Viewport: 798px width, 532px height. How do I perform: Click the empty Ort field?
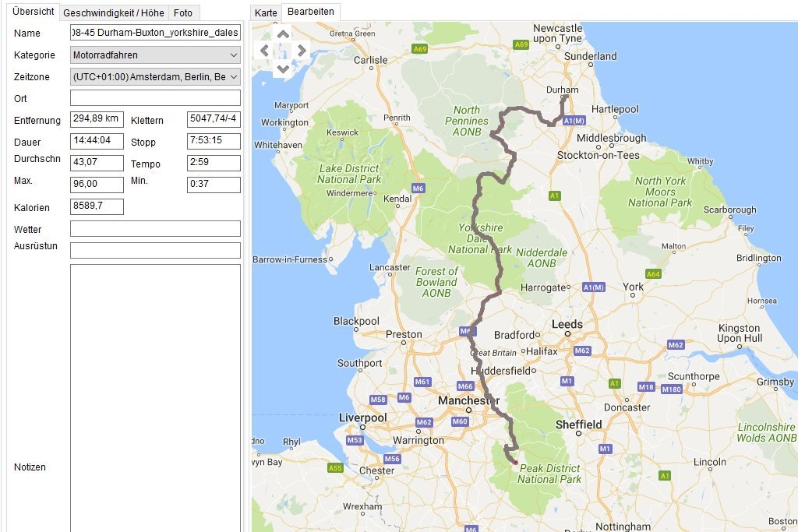(155, 98)
